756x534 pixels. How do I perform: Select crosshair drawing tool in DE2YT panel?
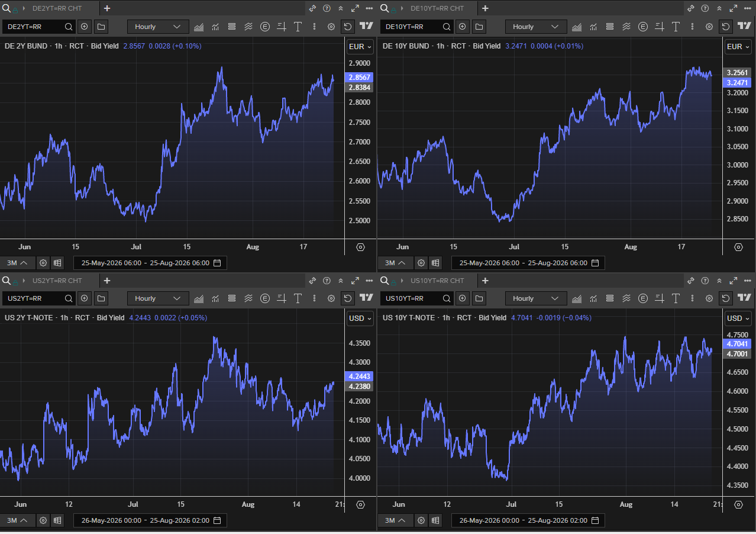pyautogui.click(x=281, y=27)
